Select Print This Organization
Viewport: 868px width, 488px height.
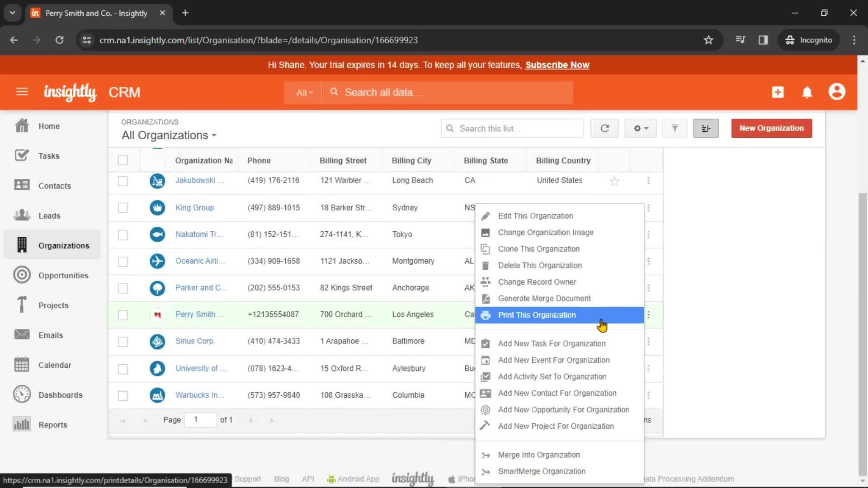point(559,315)
